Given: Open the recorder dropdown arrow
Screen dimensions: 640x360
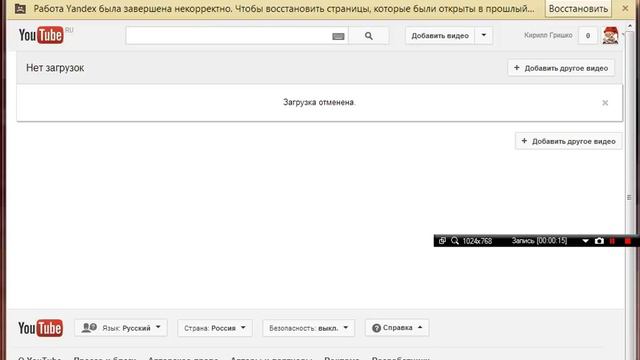Looking at the screenshot, I should 585,241.
